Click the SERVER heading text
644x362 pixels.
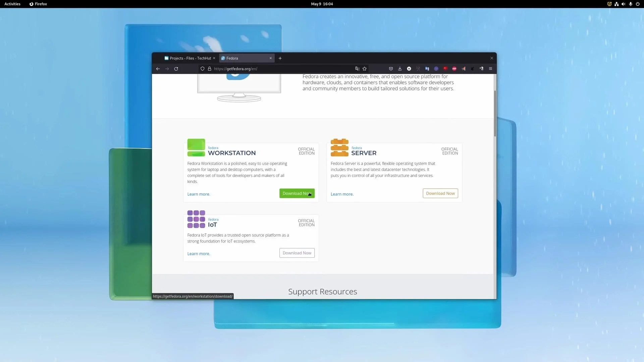[364, 153]
